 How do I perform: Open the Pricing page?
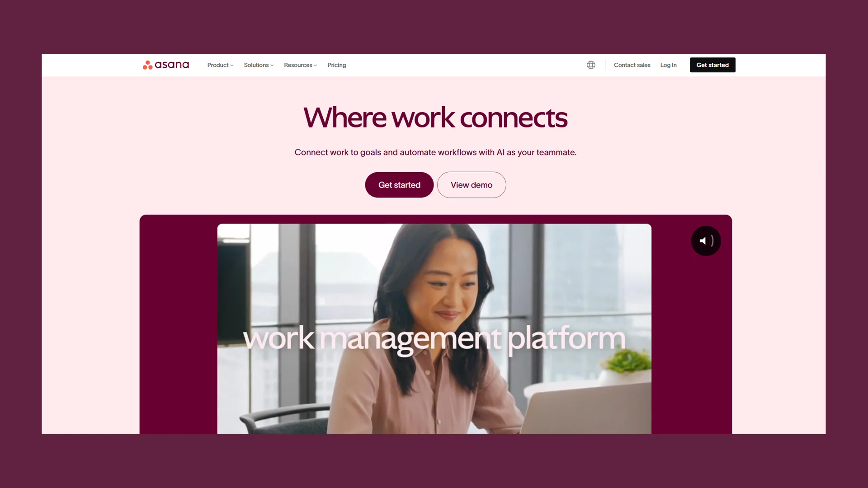coord(337,65)
